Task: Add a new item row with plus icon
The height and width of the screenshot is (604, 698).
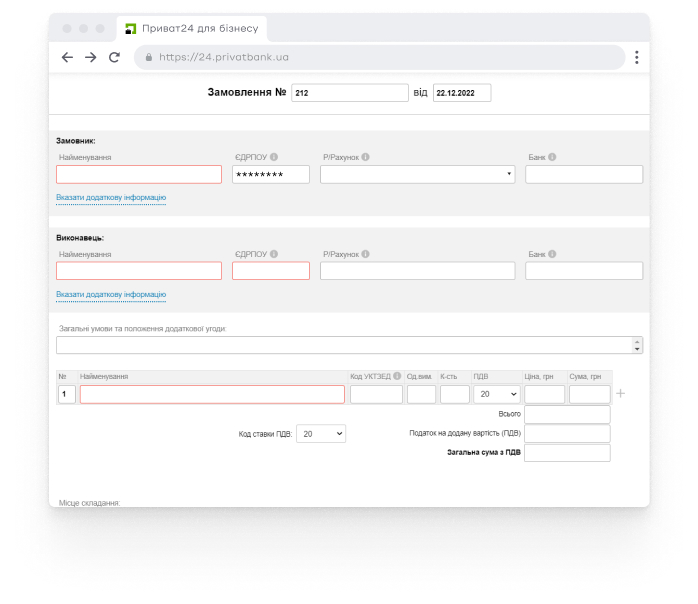Action: pos(621,394)
